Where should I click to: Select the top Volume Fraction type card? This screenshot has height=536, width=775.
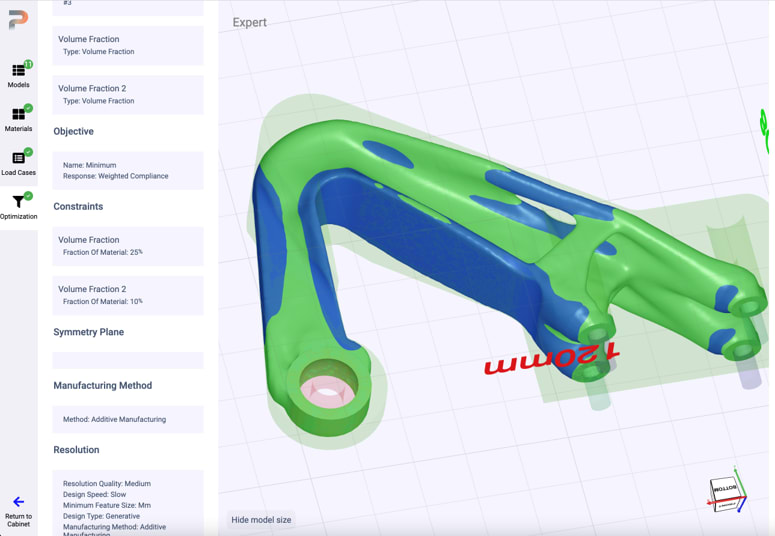[128, 45]
